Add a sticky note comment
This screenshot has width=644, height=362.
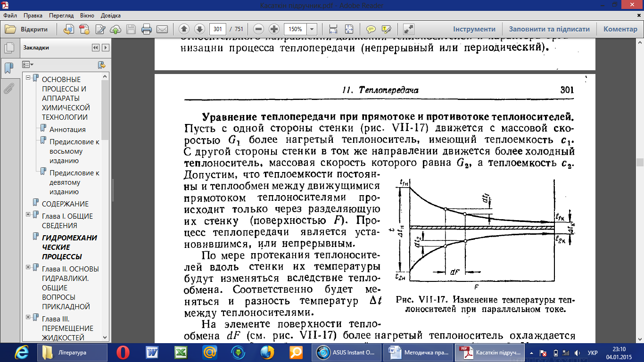pyautogui.click(x=371, y=29)
